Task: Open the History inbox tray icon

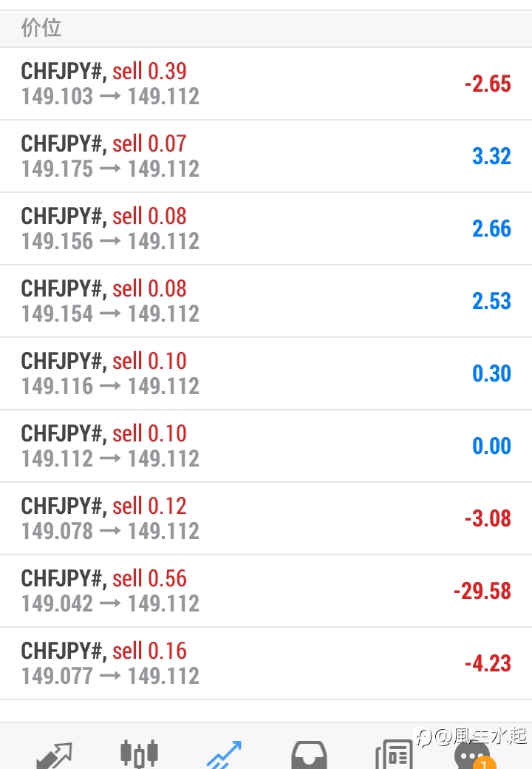Action: pos(309,755)
